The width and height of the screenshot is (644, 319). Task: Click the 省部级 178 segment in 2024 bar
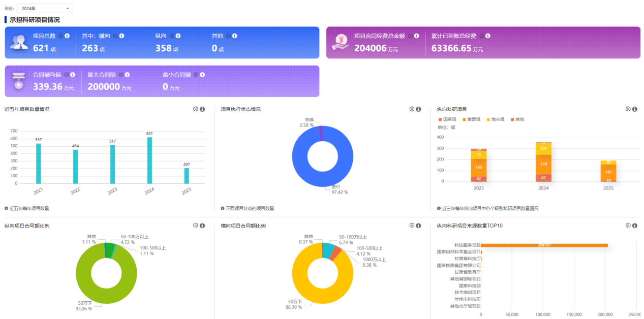pyautogui.click(x=544, y=164)
